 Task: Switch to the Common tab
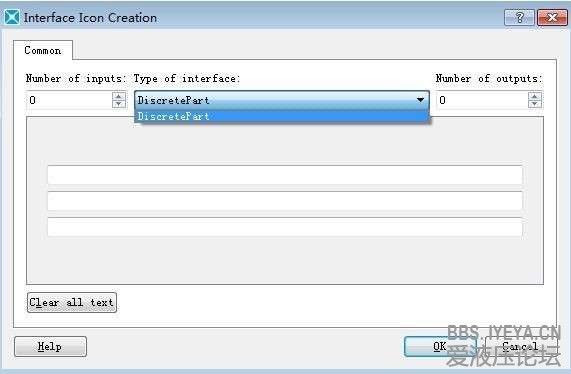[x=43, y=50]
